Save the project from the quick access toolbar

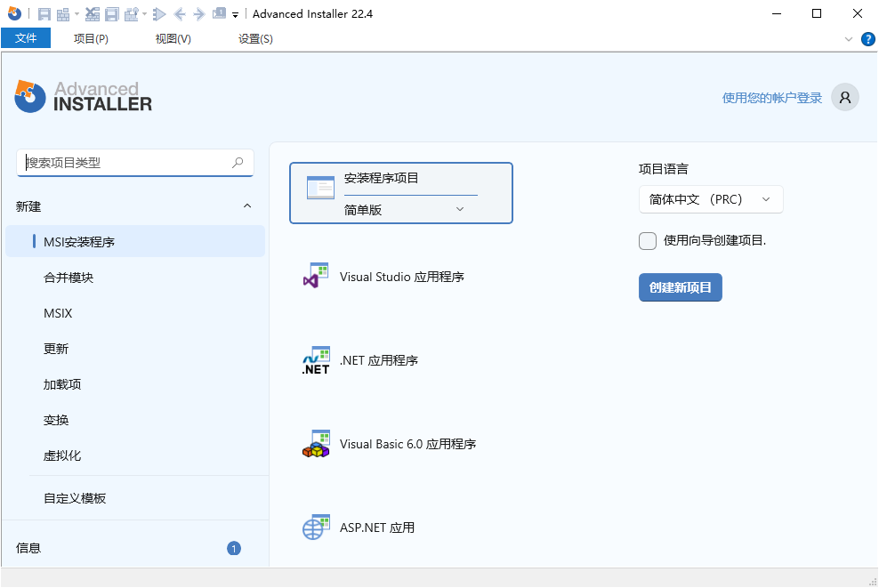(44, 13)
